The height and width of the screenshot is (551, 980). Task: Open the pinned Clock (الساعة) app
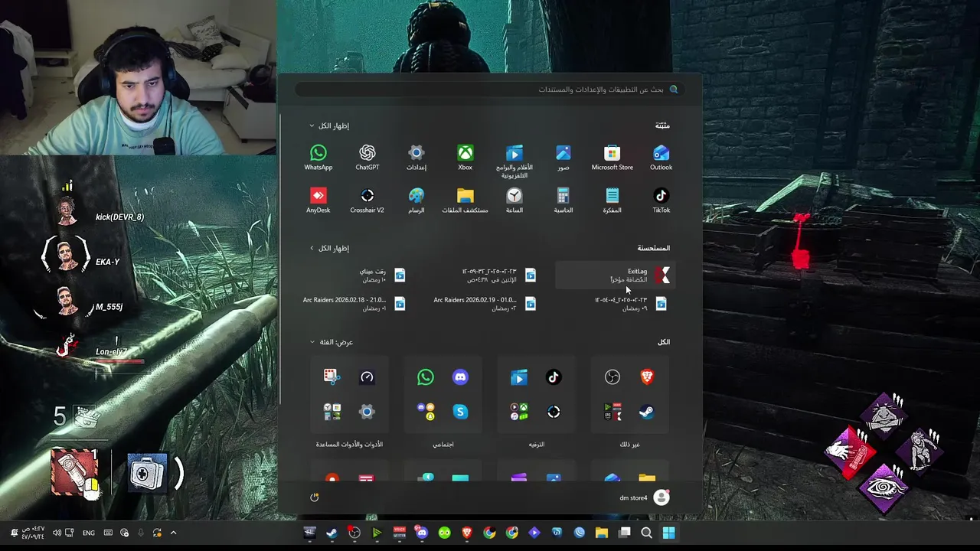tap(514, 201)
